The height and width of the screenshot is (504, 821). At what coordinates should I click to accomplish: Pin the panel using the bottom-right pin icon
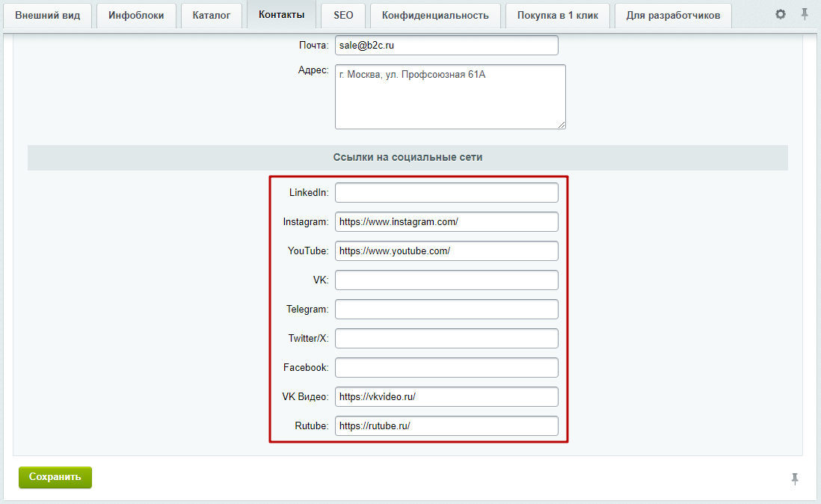(x=795, y=479)
